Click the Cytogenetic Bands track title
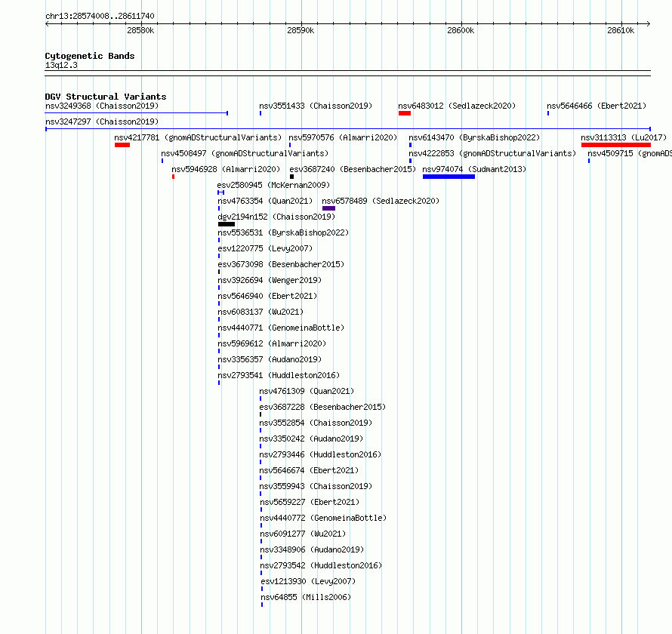The image size is (672, 634). [x=90, y=56]
